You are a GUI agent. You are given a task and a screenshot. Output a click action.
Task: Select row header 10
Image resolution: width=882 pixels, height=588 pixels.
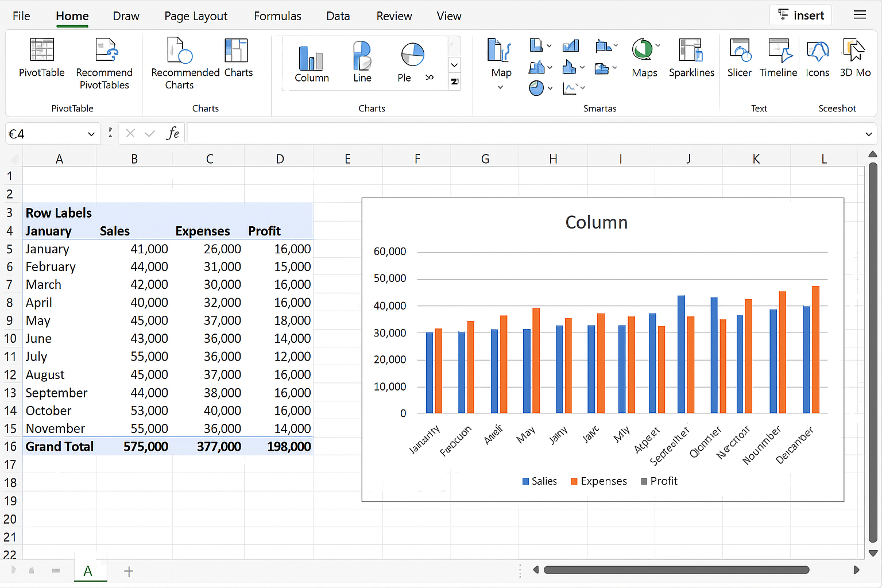(x=10, y=339)
